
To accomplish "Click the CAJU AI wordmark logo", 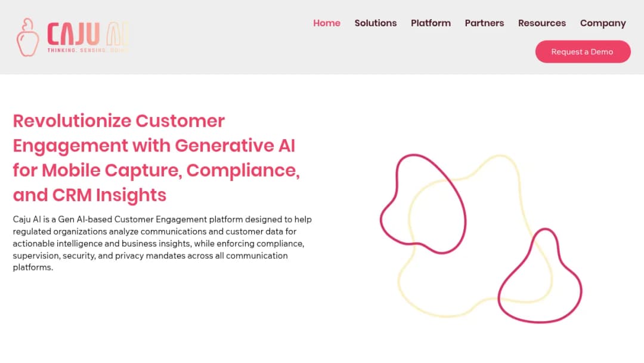I will point(88,33).
